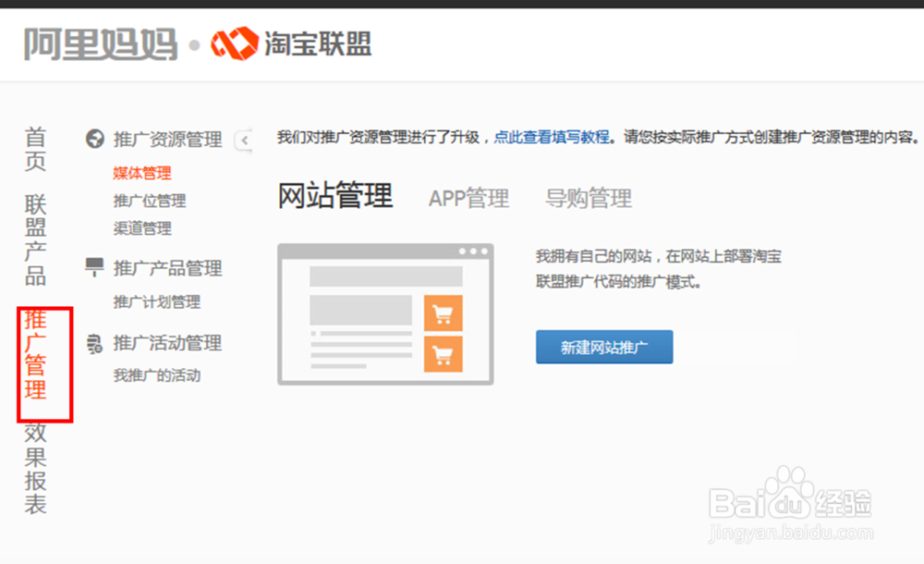Click the 淘宝联盟 title text
Image resolution: width=924 pixels, height=564 pixels.
318,44
